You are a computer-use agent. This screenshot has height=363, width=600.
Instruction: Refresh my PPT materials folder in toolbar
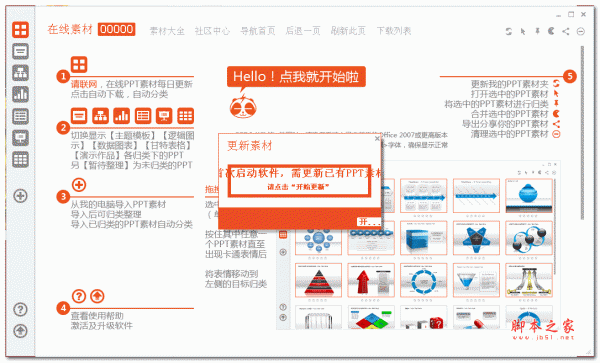click(x=509, y=31)
